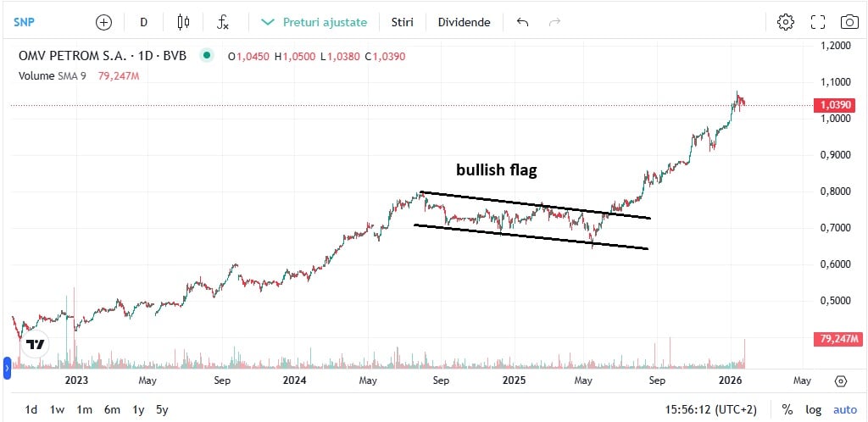
Task: Undo the last chart action
Action: pos(522,22)
